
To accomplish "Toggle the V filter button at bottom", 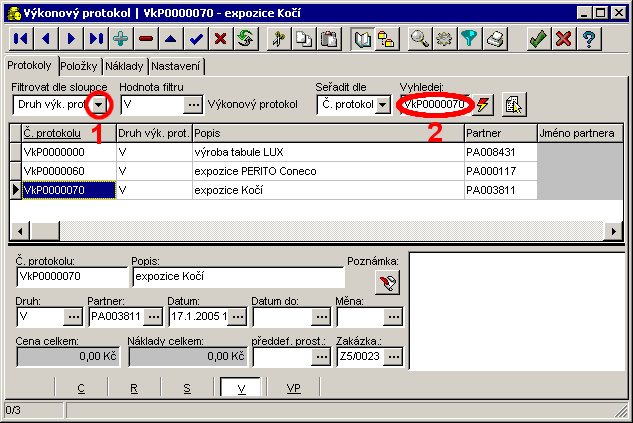I will pos(241,388).
